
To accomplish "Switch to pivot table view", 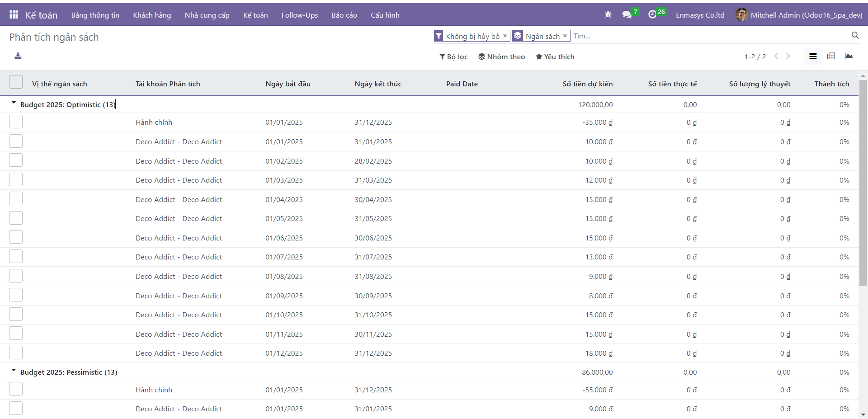I will [x=831, y=56].
